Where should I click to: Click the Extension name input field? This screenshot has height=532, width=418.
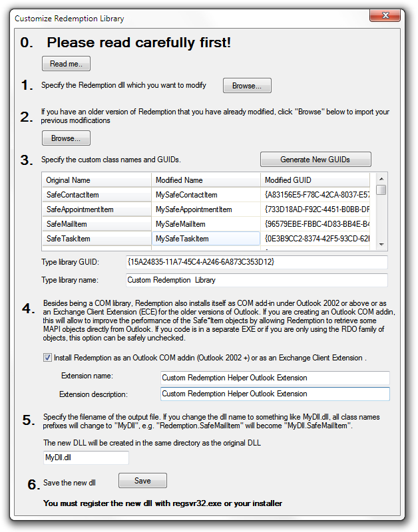pos(275,378)
